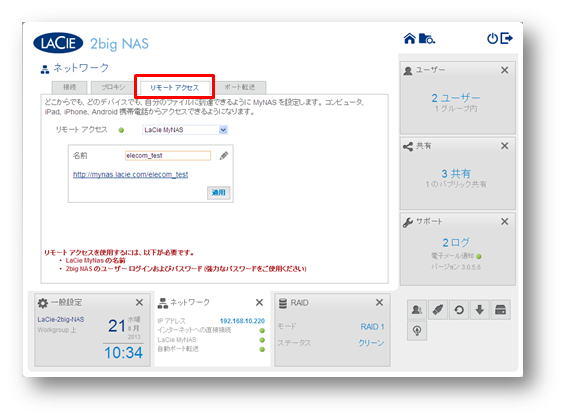Go to the dashboard home icon
Image resolution: width=565 pixels, height=419 pixels.
(x=409, y=38)
